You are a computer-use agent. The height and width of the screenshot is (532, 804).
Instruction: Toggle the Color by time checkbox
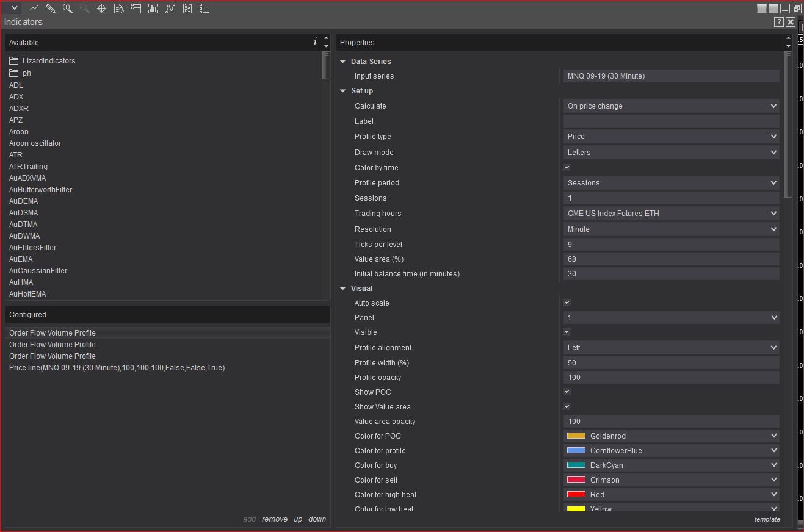[x=567, y=167]
